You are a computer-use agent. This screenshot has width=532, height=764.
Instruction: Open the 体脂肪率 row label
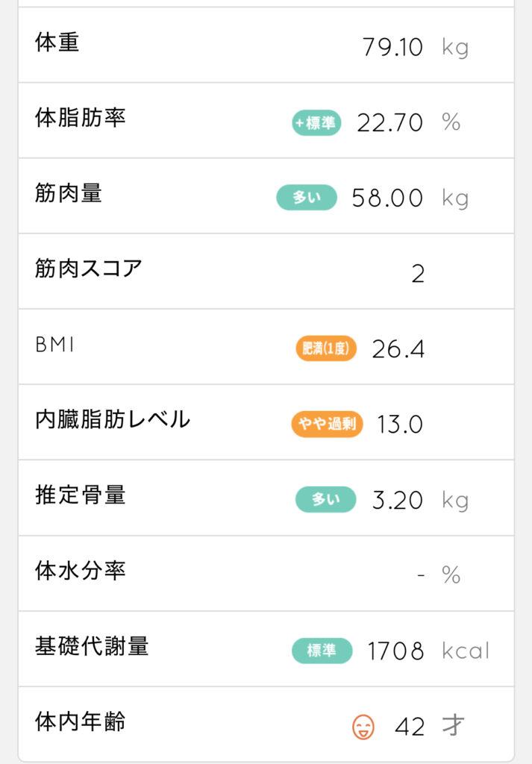pyautogui.click(x=81, y=118)
